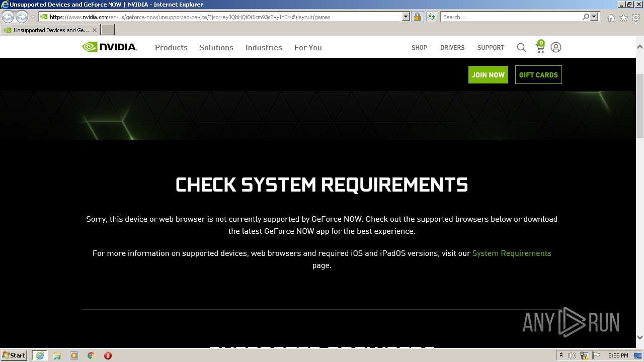Select the Unsupported Devices and GeForce tab
644x362 pixels.
49,30
